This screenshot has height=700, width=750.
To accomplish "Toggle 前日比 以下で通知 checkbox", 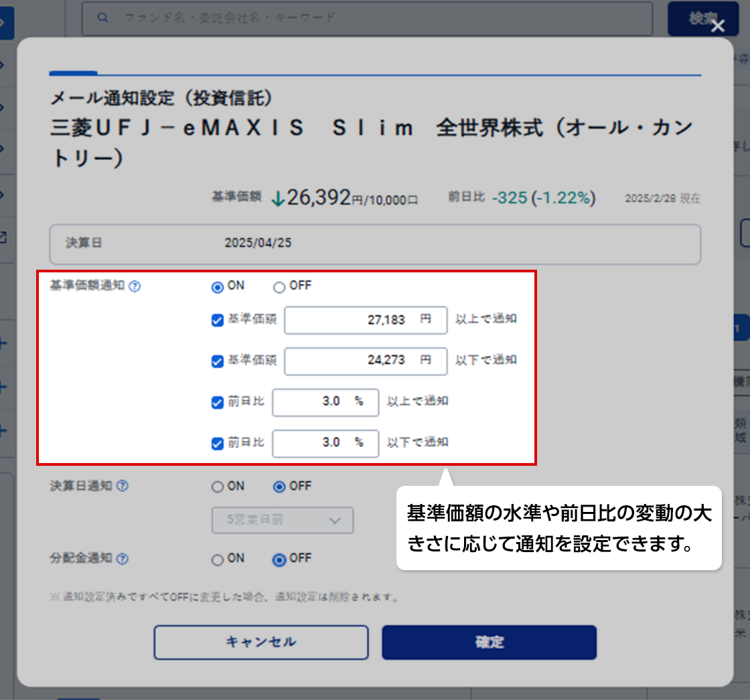I will tap(218, 443).
